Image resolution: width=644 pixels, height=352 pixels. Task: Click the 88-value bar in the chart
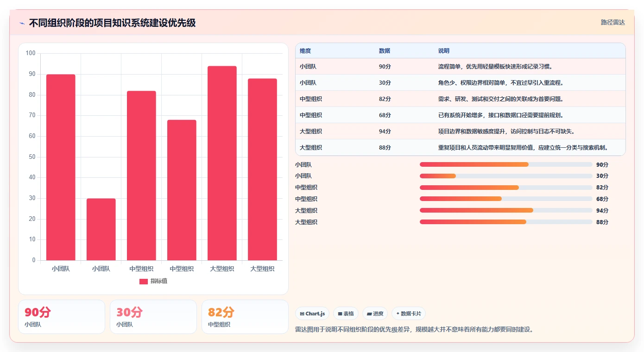tap(262, 170)
